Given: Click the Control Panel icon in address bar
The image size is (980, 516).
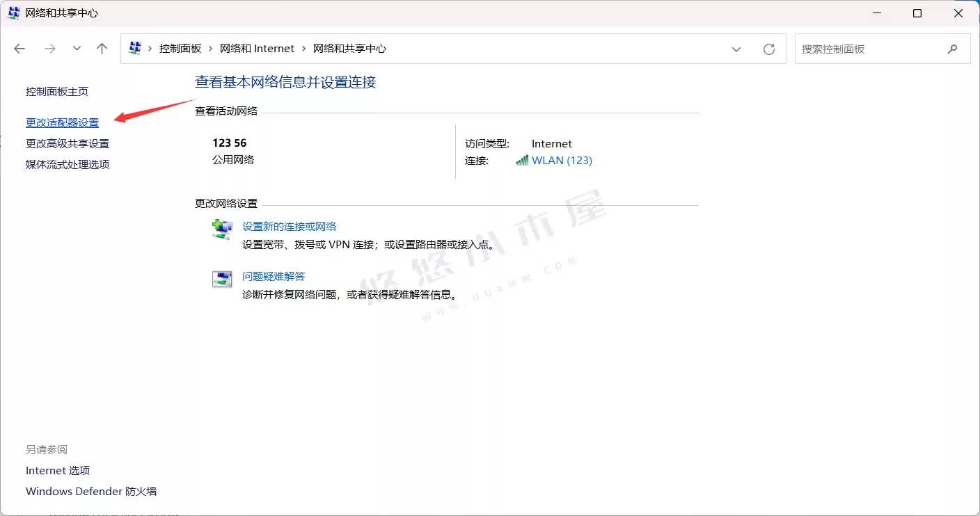Looking at the screenshot, I should pos(135,49).
